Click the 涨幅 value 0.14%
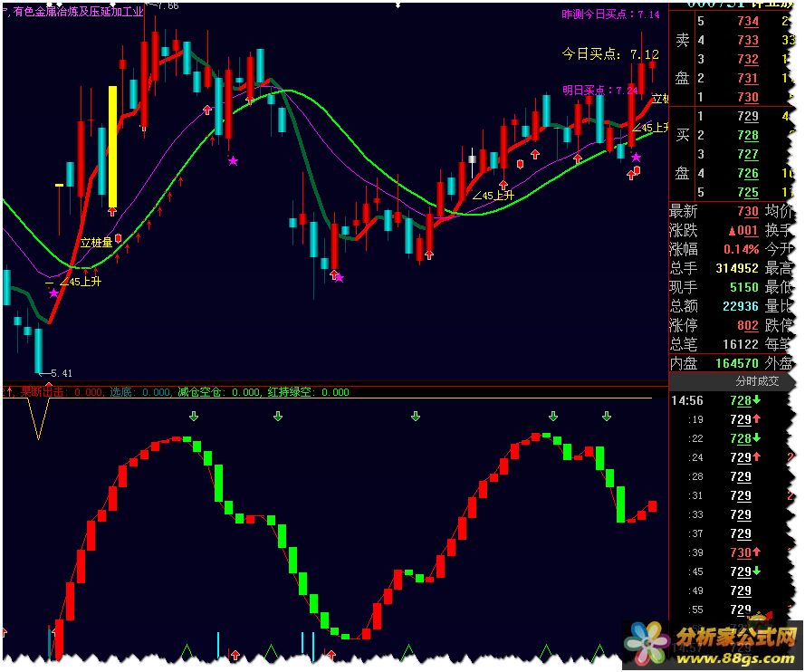805x672 pixels. pos(741,249)
